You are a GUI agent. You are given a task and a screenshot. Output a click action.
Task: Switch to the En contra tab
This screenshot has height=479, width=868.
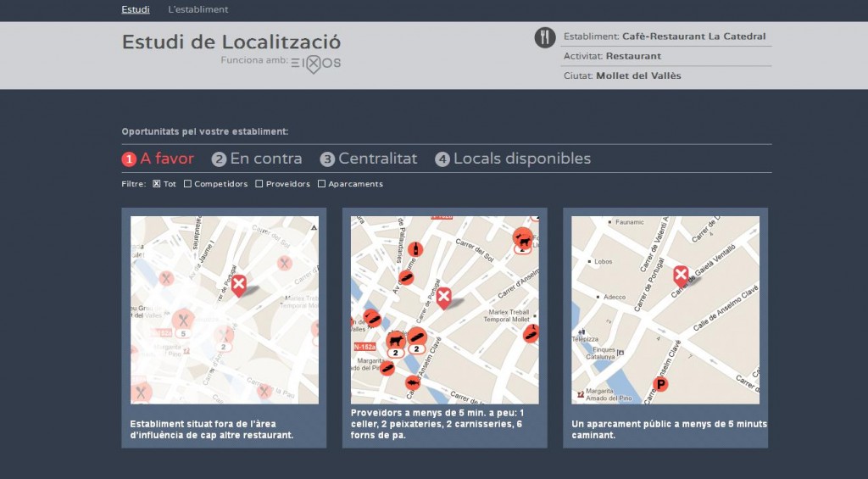click(x=257, y=159)
